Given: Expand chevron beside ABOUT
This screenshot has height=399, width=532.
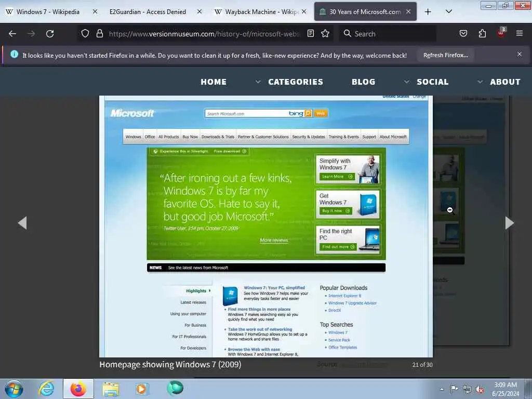Looking at the screenshot, I should click(480, 82).
